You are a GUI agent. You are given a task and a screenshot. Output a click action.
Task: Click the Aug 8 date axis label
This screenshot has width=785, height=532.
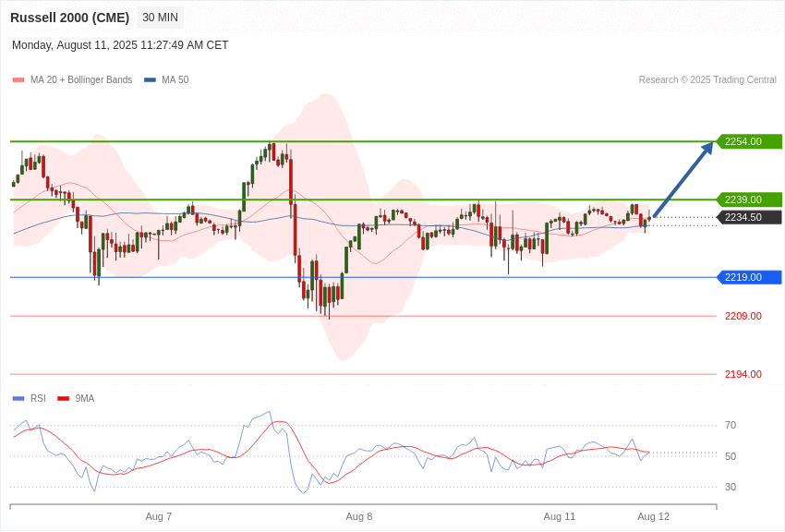359,516
